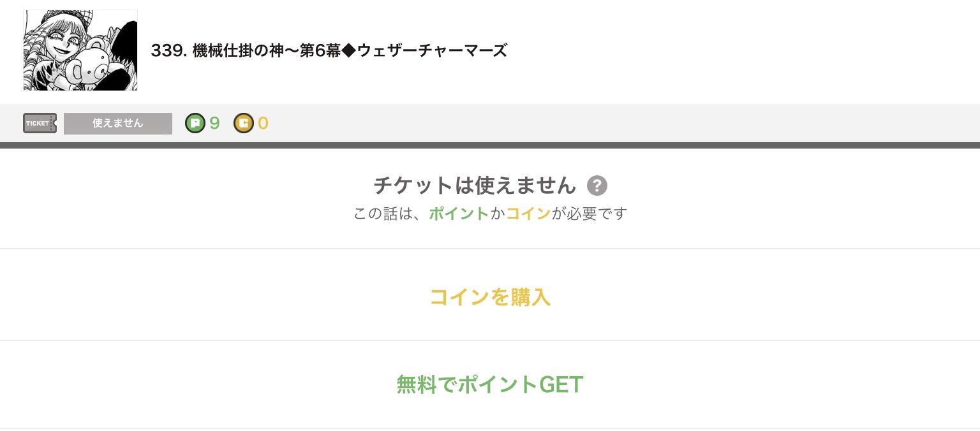Open the question mark help icon
Viewport: 980px width, 431px height.
597,186
